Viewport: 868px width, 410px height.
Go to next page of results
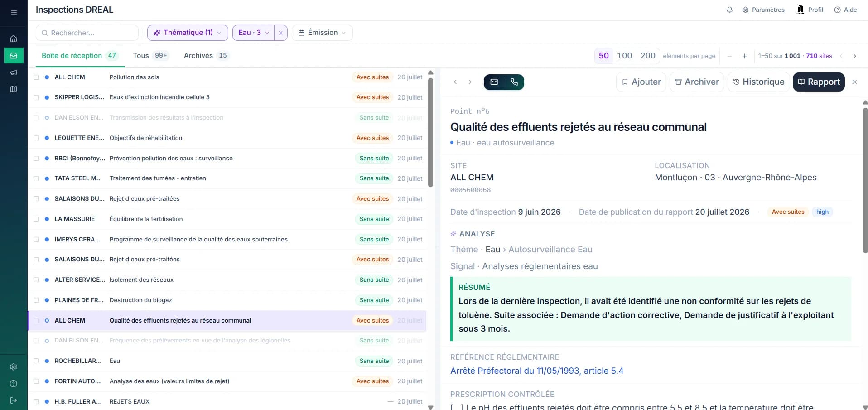[x=854, y=56]
